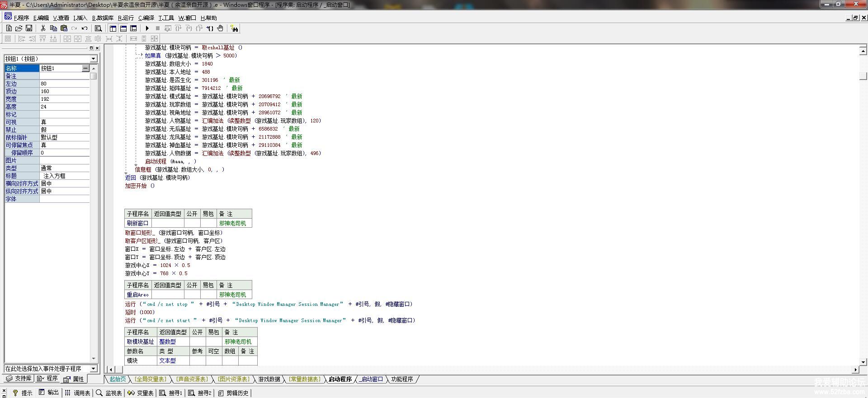This screenshot has height=398, width=868.
Task: Switch to the 程序 panel tab
Action: [x=47, y=379]
